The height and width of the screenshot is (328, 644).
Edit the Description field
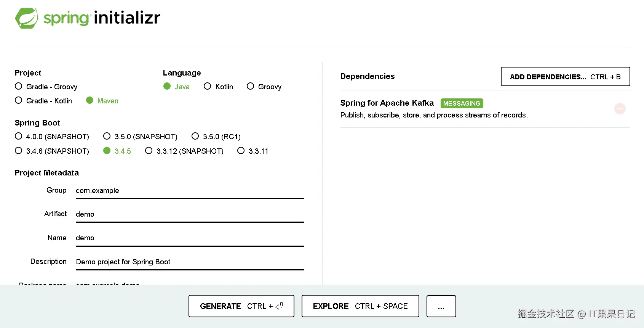click(190, 262)
